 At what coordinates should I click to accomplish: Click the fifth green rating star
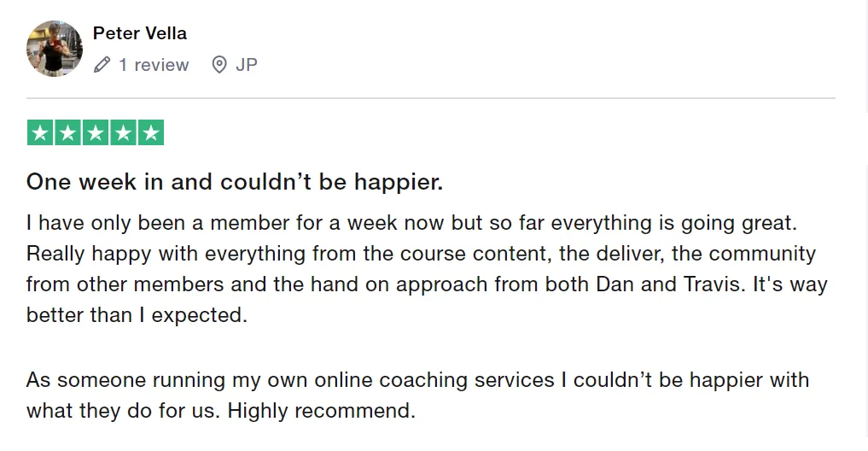pyautogui.click(x=150, y=132)
